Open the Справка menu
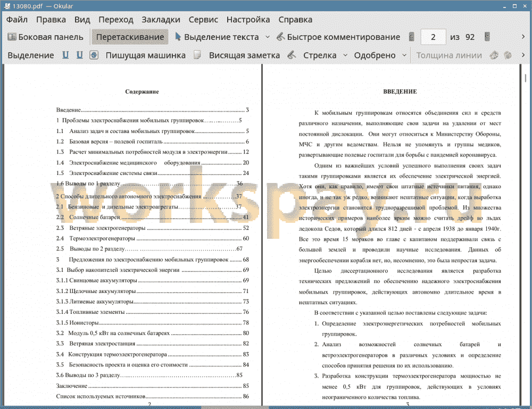 (x=295, y=20)
